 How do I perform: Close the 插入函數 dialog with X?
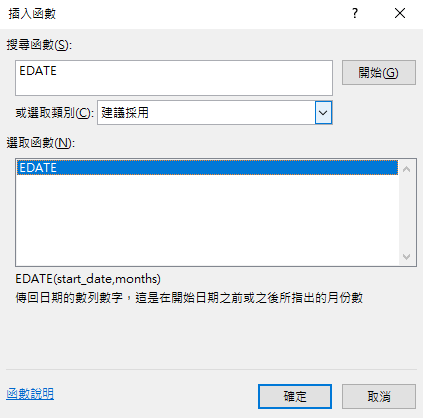400,14
